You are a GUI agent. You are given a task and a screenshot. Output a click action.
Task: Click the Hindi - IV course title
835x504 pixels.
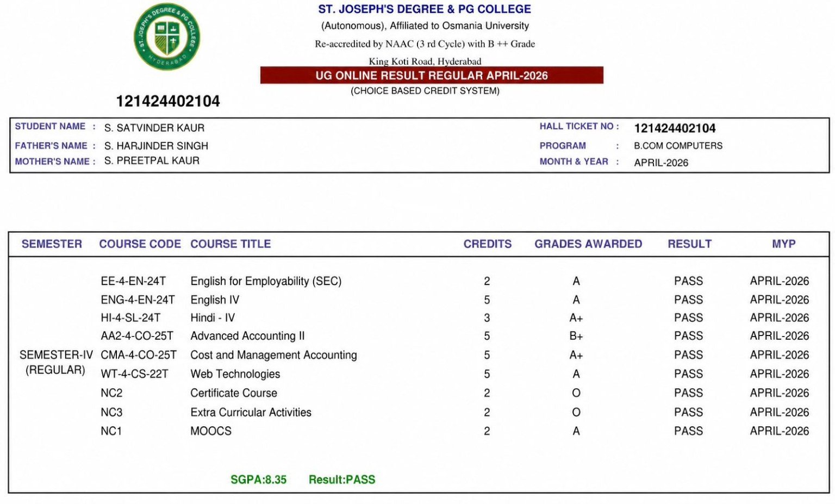(213, 318)
